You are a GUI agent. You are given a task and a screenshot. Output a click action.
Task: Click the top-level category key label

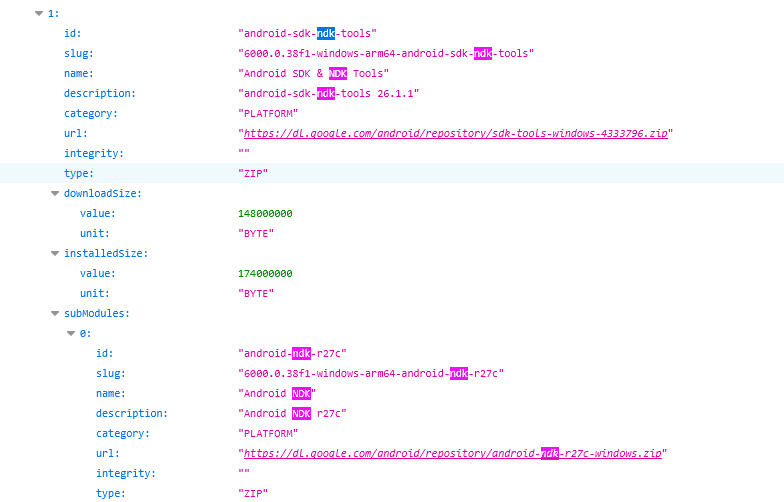[90, 114]
